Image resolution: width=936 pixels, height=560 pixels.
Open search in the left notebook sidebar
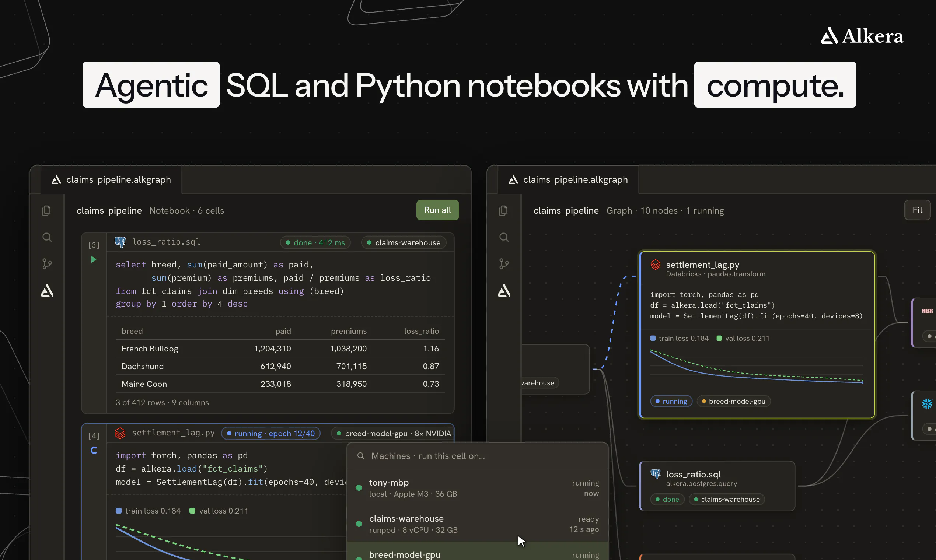pos(47,237)
